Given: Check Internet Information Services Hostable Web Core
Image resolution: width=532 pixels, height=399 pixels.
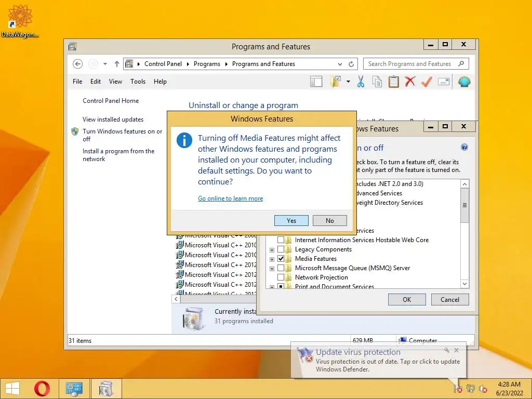Looking at the screenshot, I should coord(281,240).
